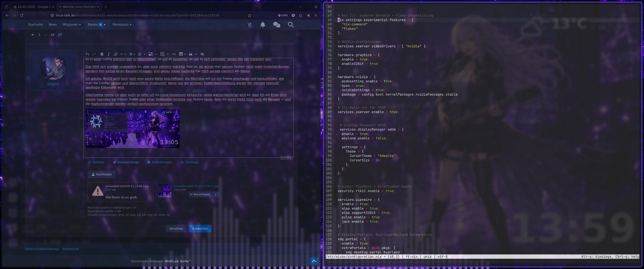Toggle bold formatting in the reply editor
Viewport: 644px width, 269px height.
(x=102, y=54)
